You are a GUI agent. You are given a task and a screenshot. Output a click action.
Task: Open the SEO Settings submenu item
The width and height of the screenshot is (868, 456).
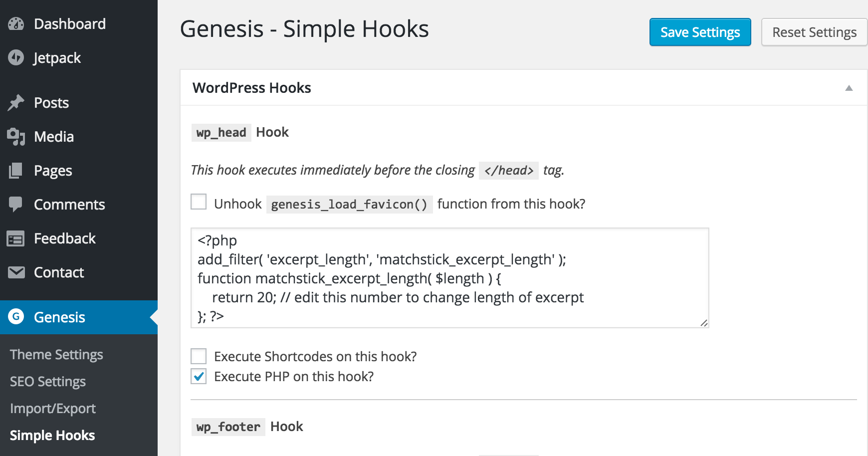coord(48,381)
